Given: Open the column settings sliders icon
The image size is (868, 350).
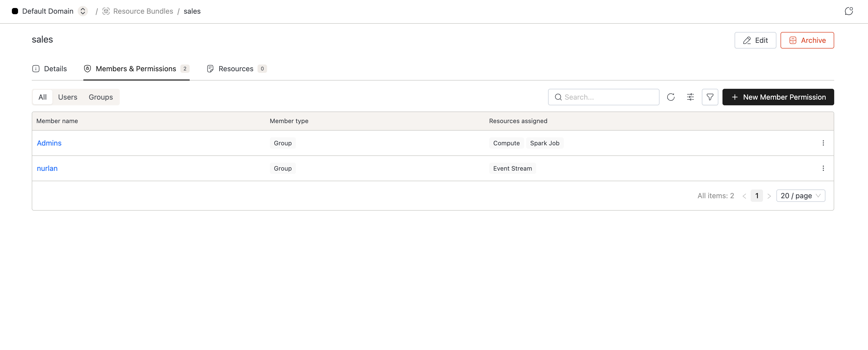Looking at the screenshot, I should (690, 97).
